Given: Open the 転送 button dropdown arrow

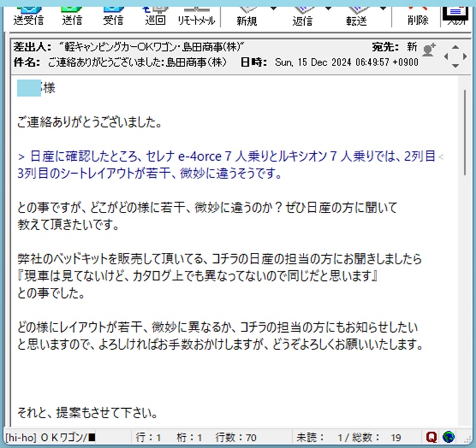Looking at the screenshot, I should click(x=383, y=9).
